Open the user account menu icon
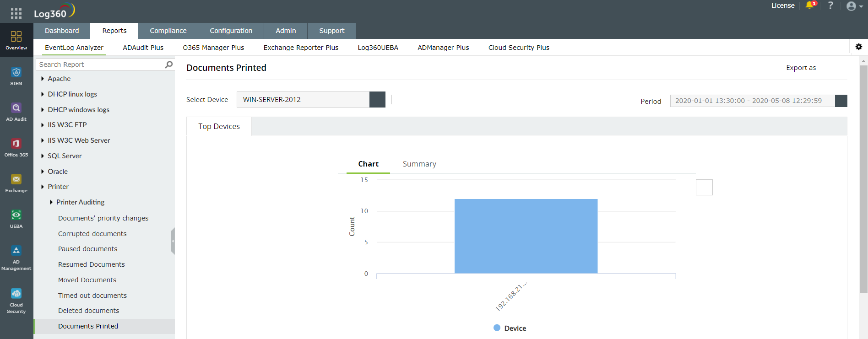868x339 pixels. (x=854, y=6)
